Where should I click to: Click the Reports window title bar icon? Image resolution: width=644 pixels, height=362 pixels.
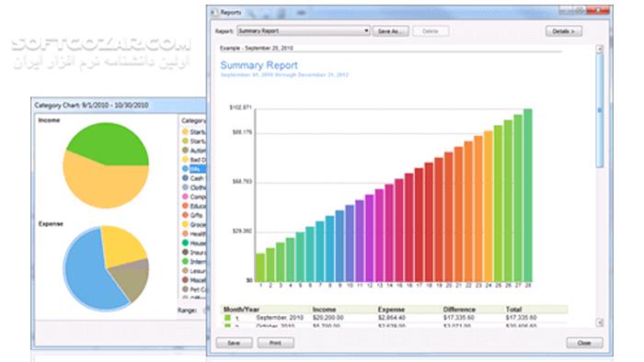pyautogui.click(x=214, y=12)
